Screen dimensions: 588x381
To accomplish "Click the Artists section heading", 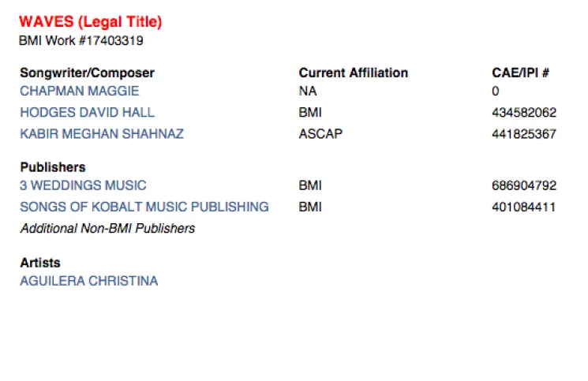I will pyautogui.click(x=40, y=263).
